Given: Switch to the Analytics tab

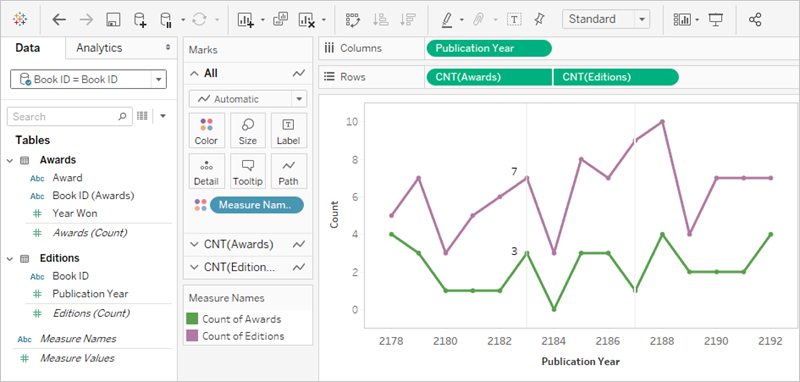Looking at the screenshot, I should 99,48.
